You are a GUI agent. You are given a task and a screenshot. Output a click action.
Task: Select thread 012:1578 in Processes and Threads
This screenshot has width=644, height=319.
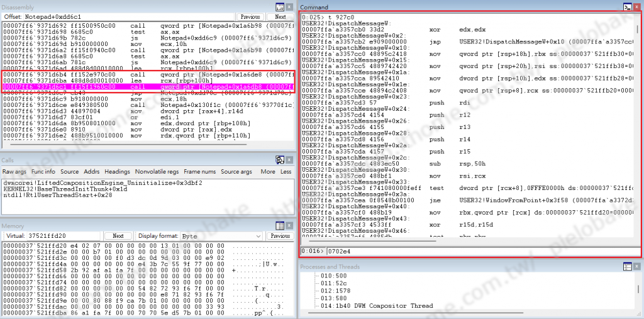pos(337,291)
